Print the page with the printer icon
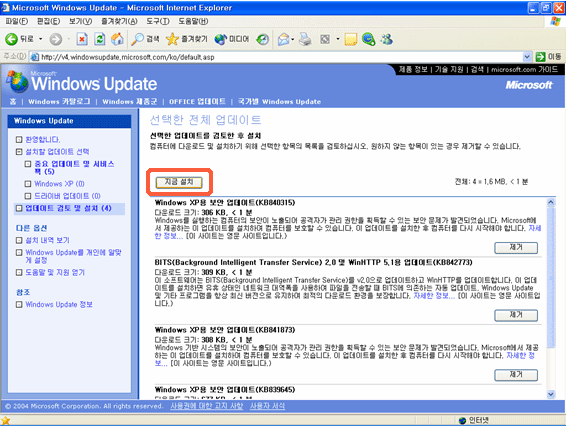Viewport: 566px width, 427px height. pos(305,39)
